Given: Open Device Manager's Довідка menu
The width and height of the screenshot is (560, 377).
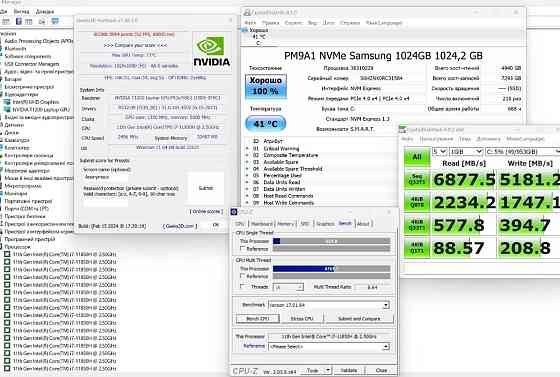Looking at the screenshot, I should [x=45, y=12].
